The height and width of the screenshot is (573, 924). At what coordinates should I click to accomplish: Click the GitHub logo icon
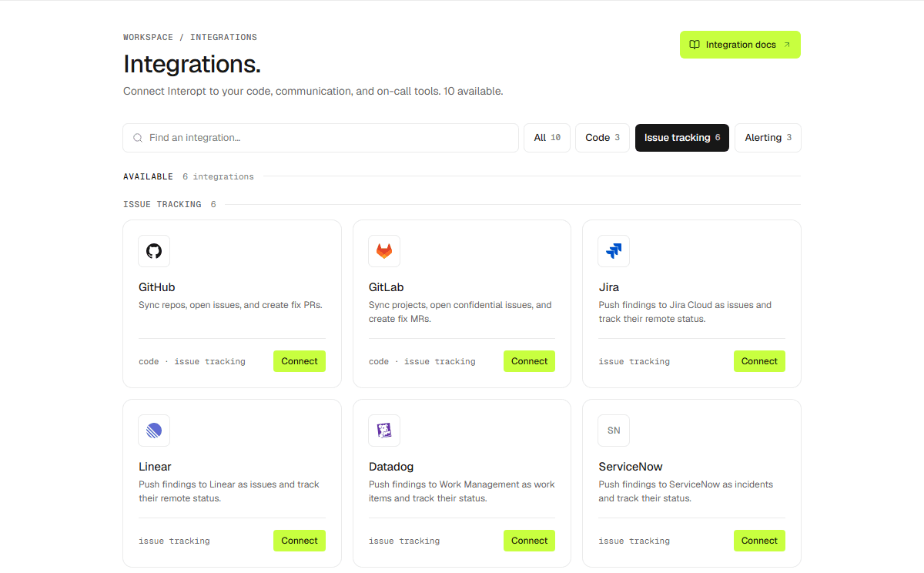154,251
